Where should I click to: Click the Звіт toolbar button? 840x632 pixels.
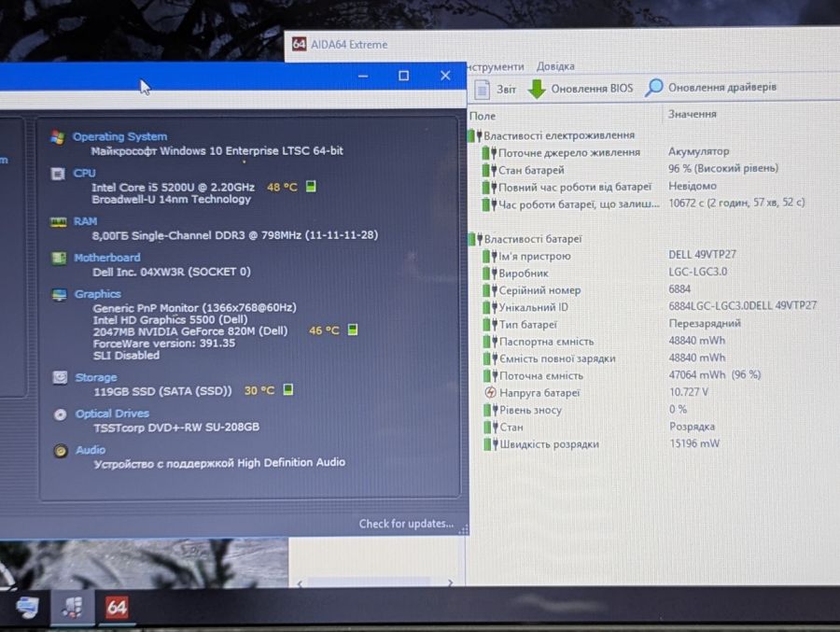[496, 90]
